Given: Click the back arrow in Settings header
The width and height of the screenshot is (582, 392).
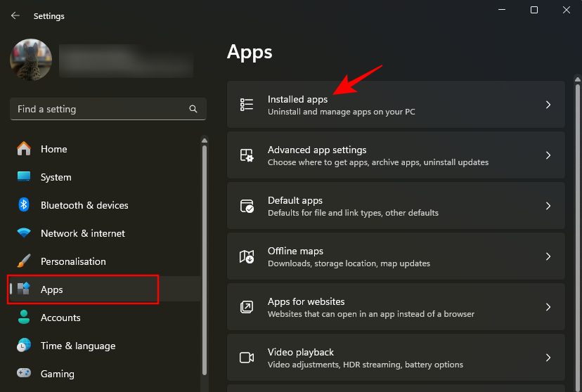Looking at the screenshot, I should 15,15.
